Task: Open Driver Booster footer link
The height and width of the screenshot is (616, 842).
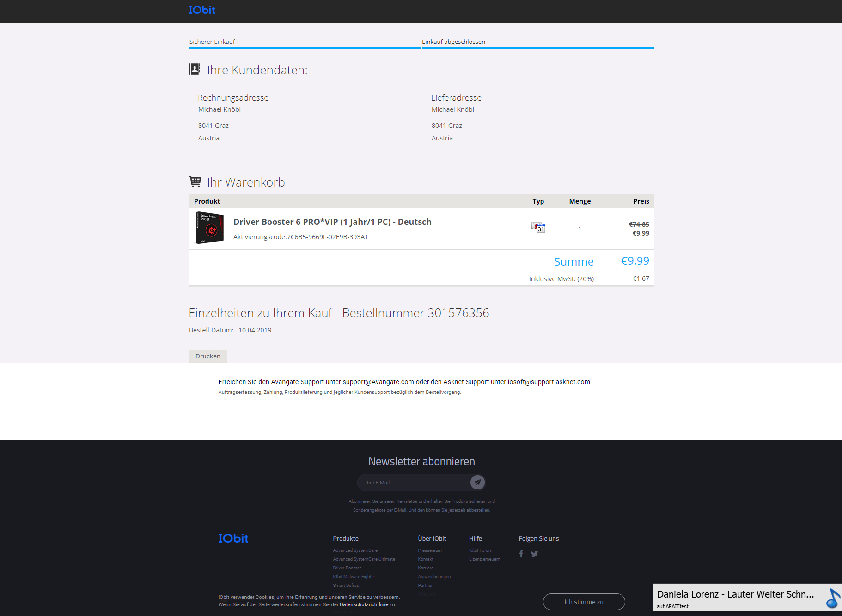Action: tap(347, 568)
